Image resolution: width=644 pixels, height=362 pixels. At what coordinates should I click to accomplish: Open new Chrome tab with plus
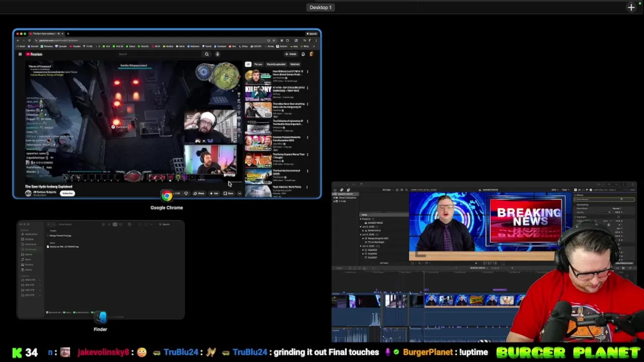pos(68,34)
